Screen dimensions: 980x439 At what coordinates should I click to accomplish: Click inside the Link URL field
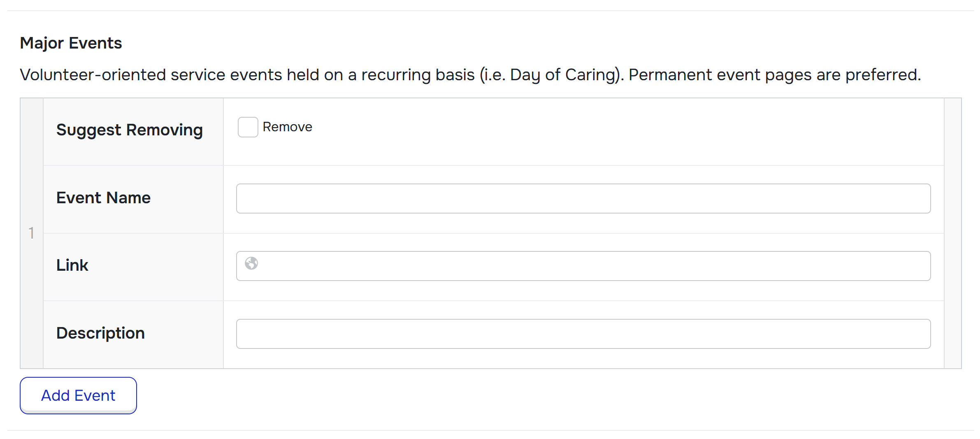click(x=592, y=266)
